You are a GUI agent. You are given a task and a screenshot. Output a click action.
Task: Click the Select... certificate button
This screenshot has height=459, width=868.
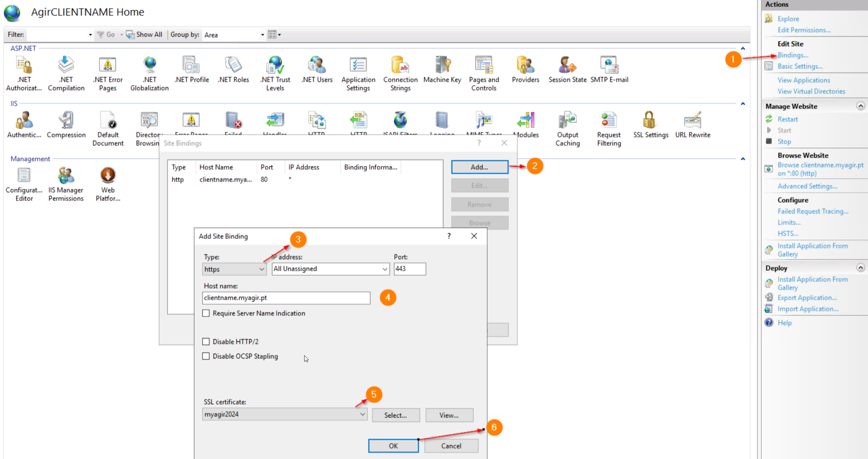396,415
